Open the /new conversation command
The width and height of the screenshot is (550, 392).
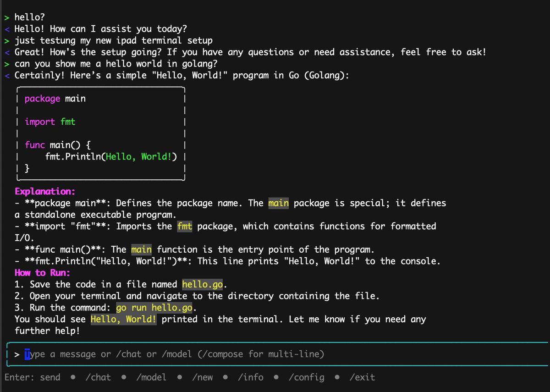point(202,377)
